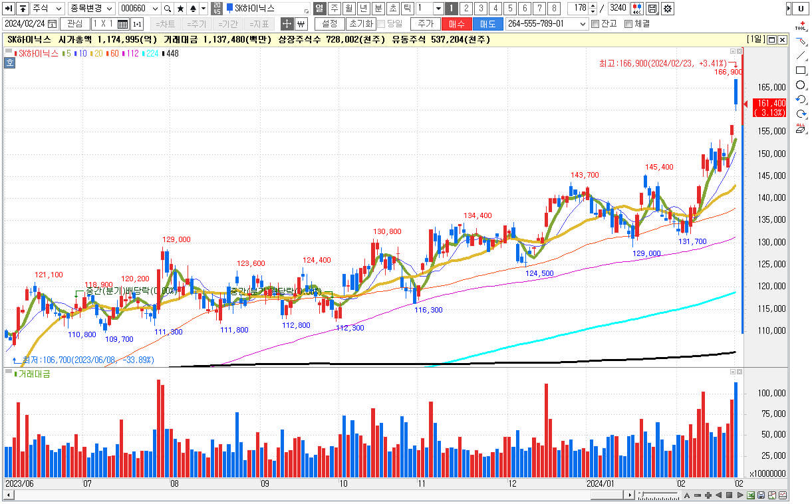
Task: Select chart layout number 1 toggle
Action: pos(451,9)
